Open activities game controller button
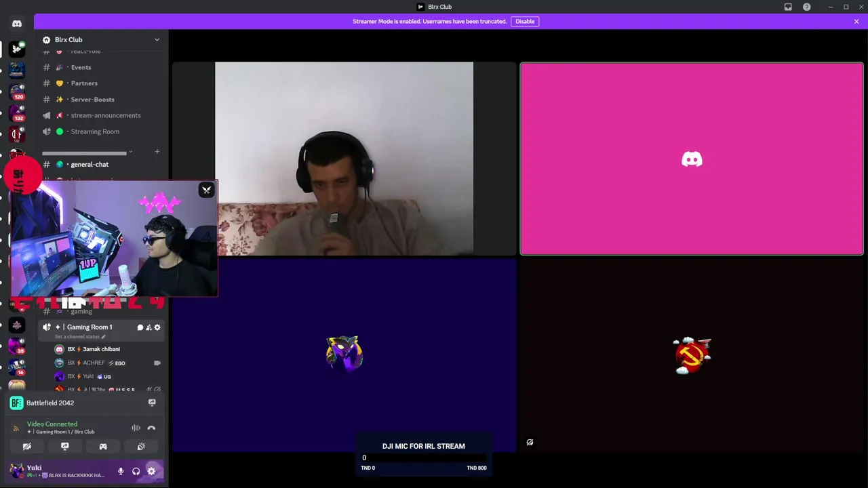Viewport: 868px width, 488px height. [103, 447]
